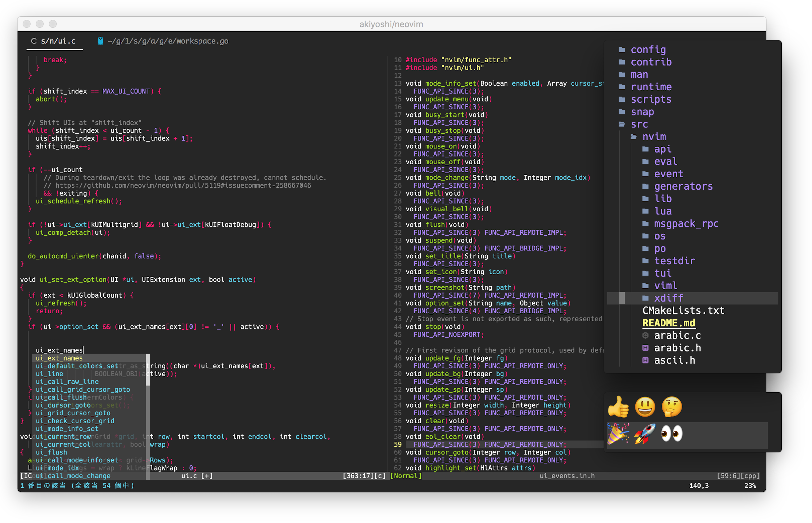Screen dimensions: 812x523
Task: Click the akiyoshi/neovim window title
Action: coord(392,24)
